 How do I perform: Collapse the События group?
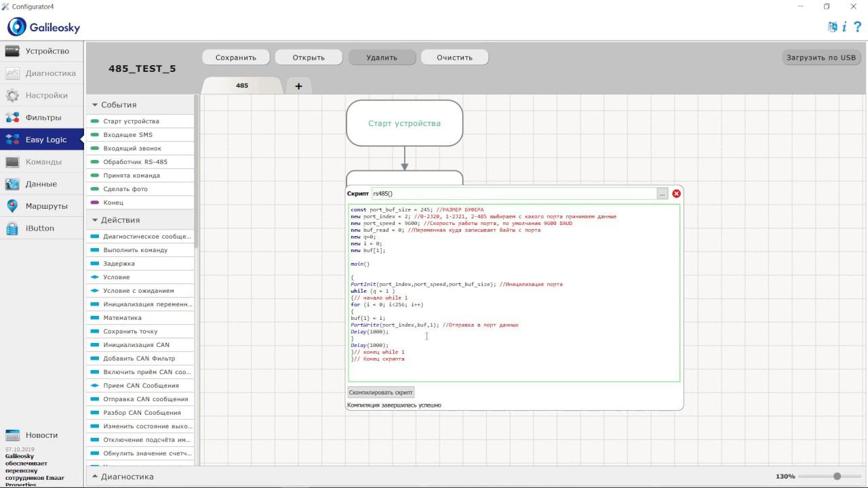tap(95, 105)
